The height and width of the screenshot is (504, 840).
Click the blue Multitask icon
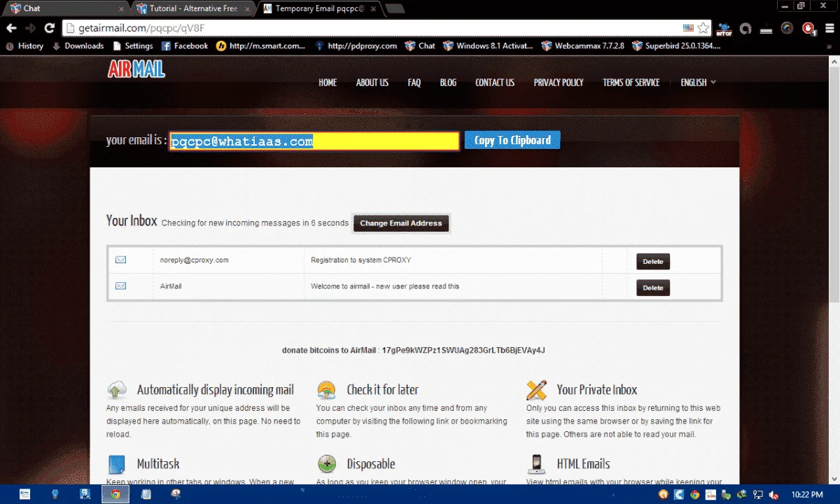coord(117,464)
